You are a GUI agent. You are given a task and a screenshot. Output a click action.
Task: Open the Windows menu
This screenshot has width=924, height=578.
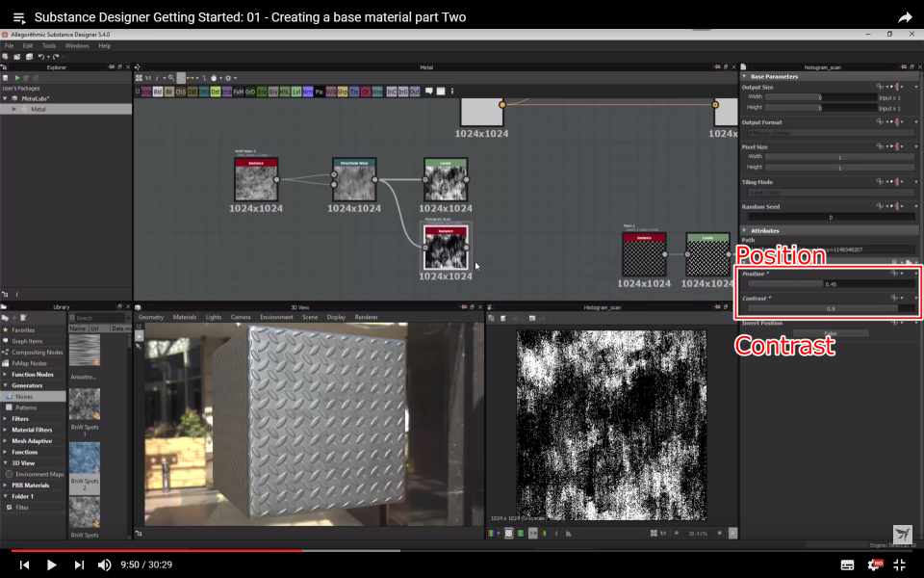tap(77, 45)
